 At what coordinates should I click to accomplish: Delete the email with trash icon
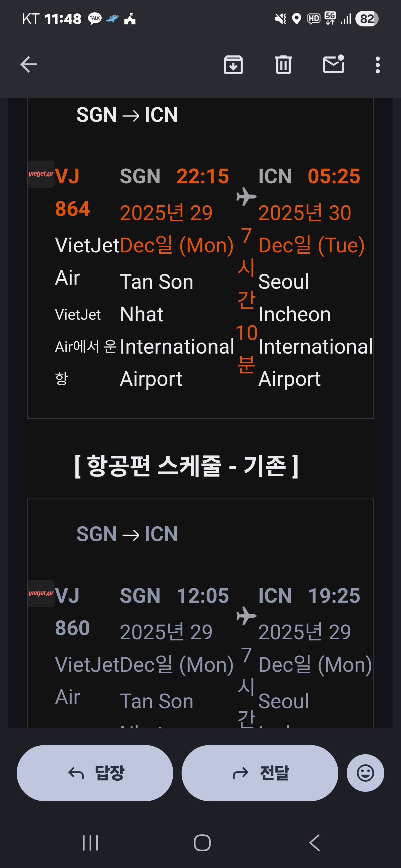[283, 64]
